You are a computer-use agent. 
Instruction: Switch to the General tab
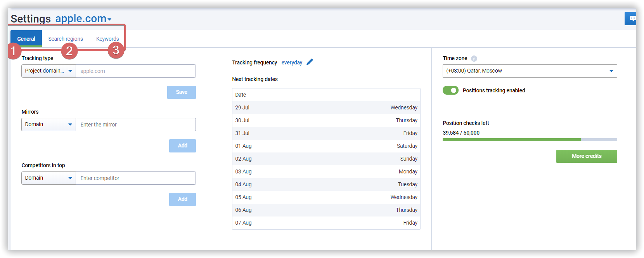26,39
